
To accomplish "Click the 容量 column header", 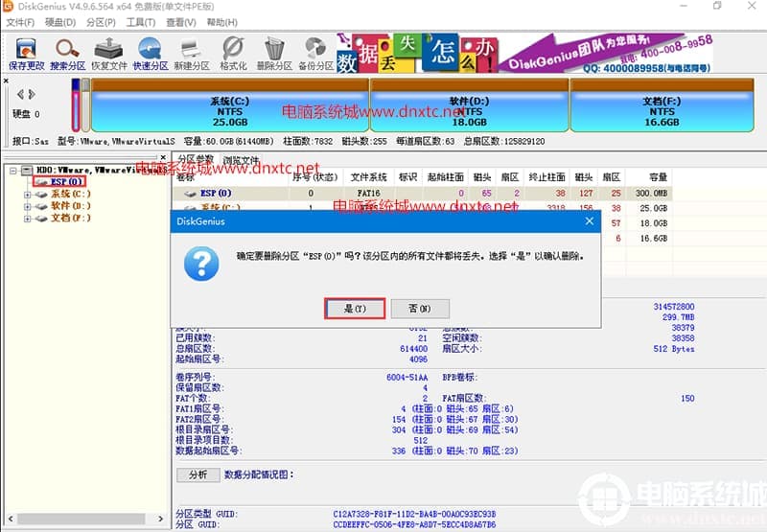I will (658, 177).
